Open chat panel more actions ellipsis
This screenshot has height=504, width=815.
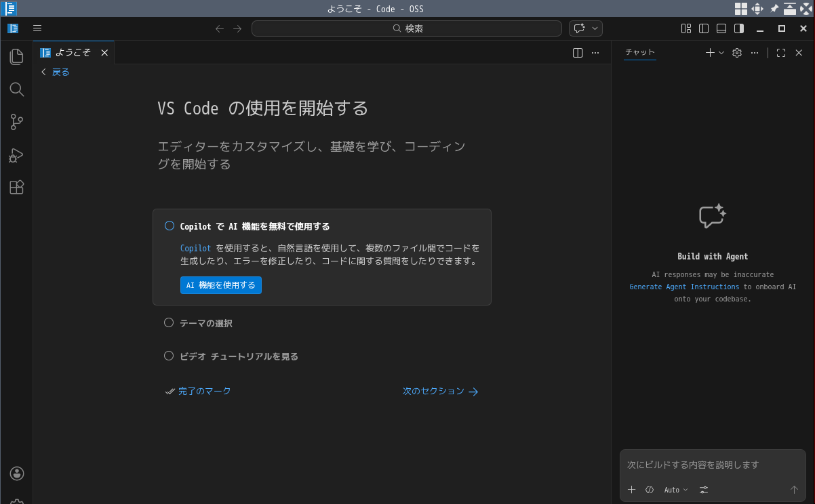pyautogui.click(x=755, y=53)
